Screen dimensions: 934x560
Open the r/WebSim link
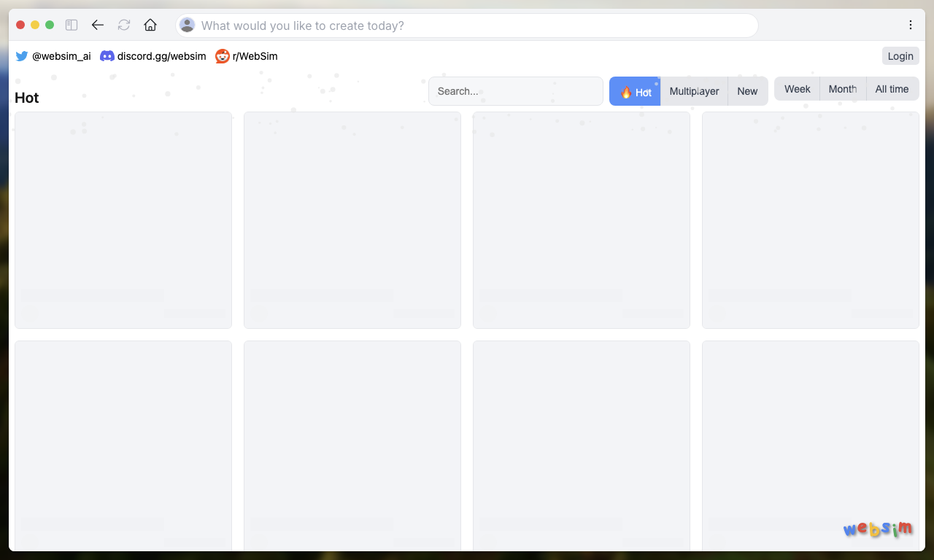pos(255,56)
